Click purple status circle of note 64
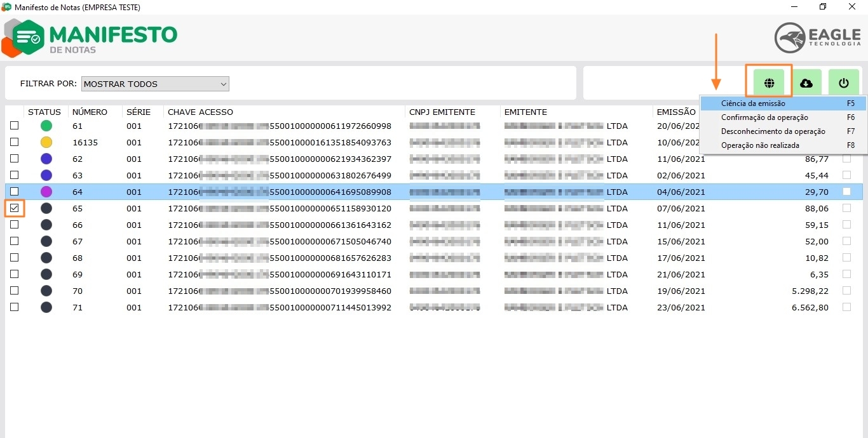This screenshot has width=868, height=438. 46,192
